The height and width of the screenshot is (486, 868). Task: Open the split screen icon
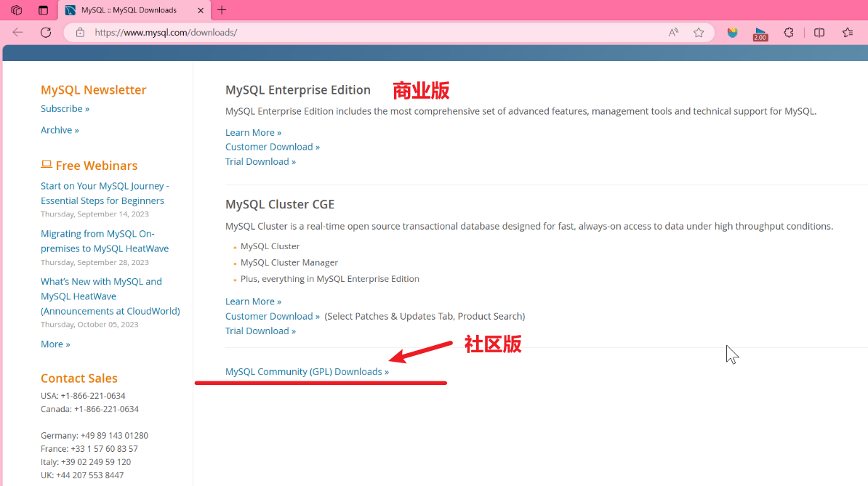point(819,32)
